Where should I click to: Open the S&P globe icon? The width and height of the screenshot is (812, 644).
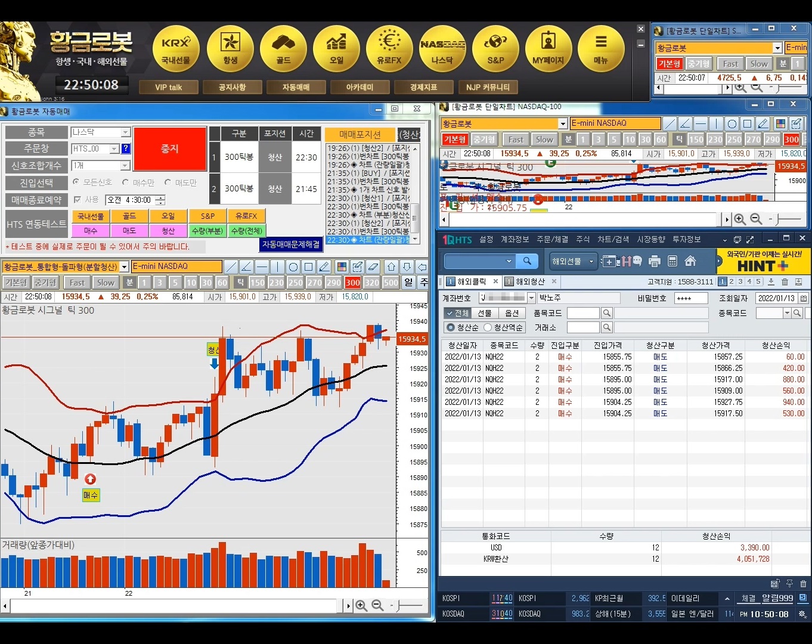click(x=495, y=49)
